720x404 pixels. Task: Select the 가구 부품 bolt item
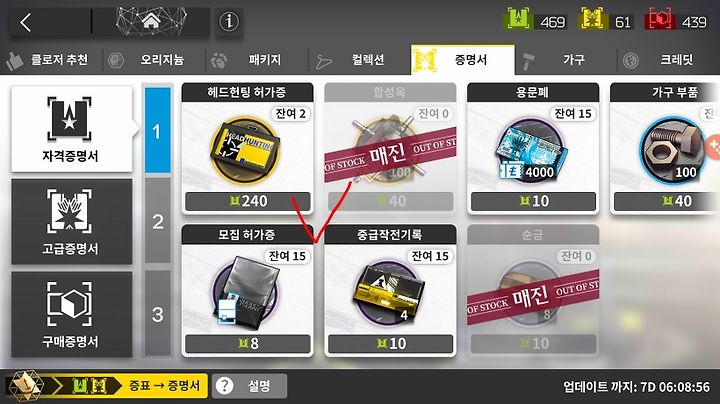[672, 149]
